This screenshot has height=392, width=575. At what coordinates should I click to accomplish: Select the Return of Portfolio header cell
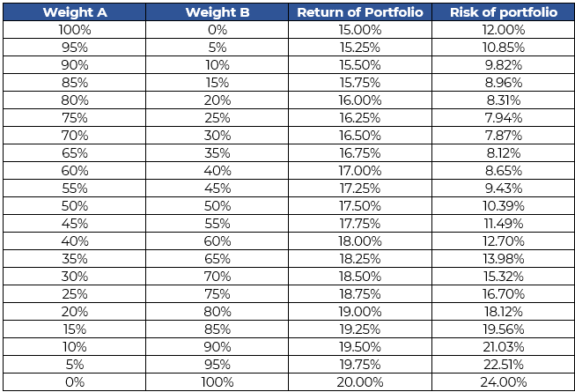coord(359,12)
